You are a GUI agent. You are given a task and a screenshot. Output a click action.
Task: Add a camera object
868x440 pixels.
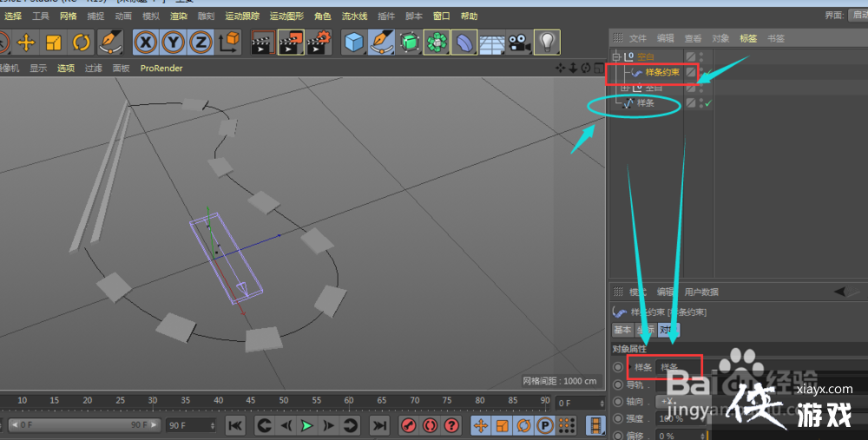coord(520,42)
